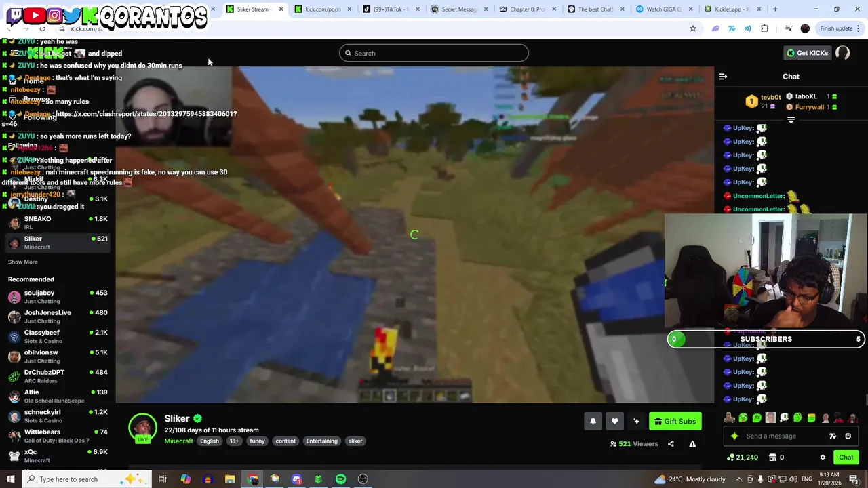Open the Windows Start menu
868x488 pixels.
click(x=10, y=479)
